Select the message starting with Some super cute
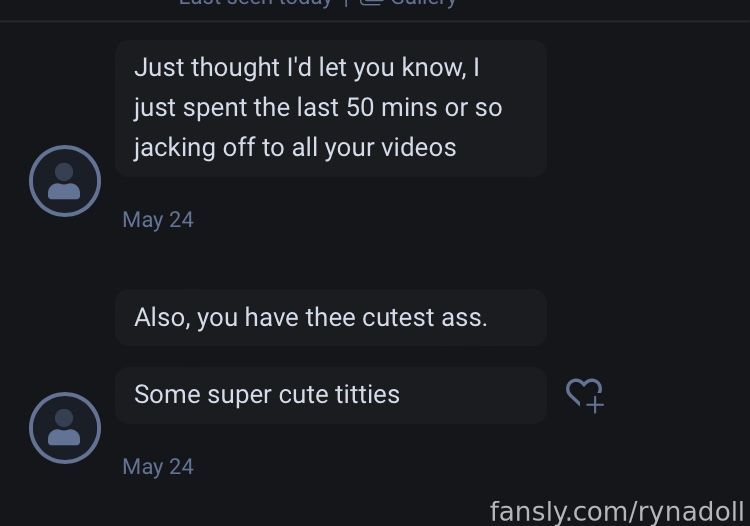750x526 pixels. click(x=331, y=395)
